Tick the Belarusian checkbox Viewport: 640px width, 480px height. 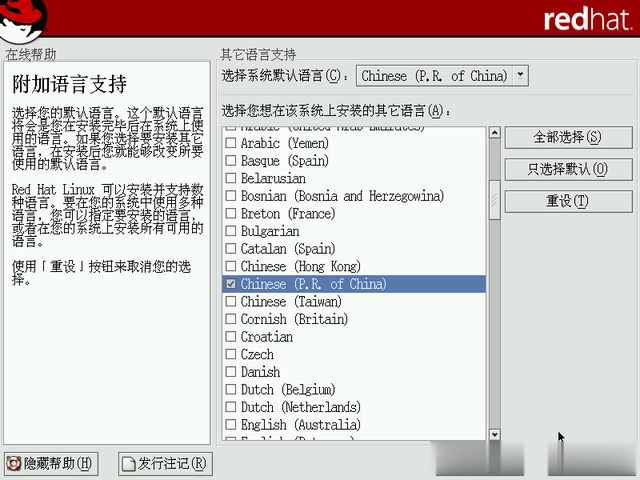tap(231, 178)
